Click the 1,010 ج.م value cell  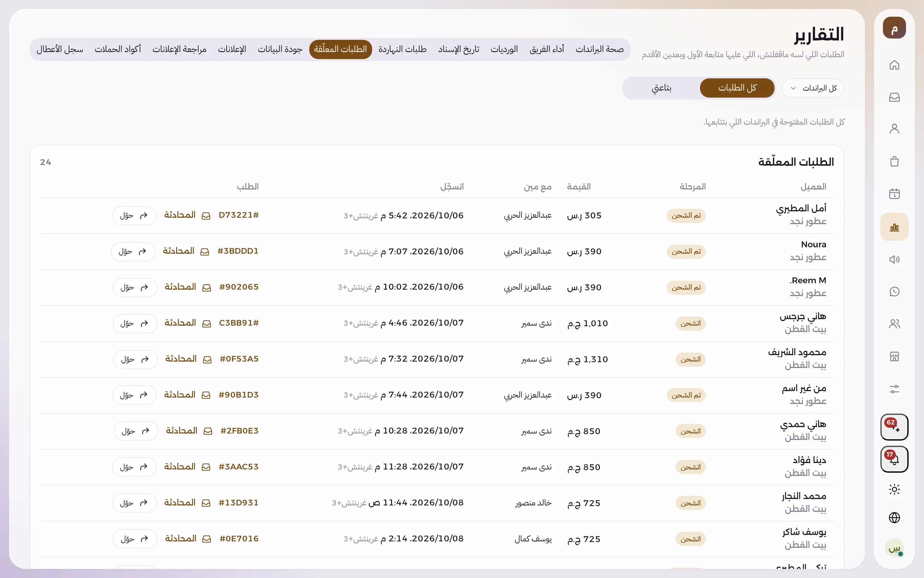pos(588,323)
